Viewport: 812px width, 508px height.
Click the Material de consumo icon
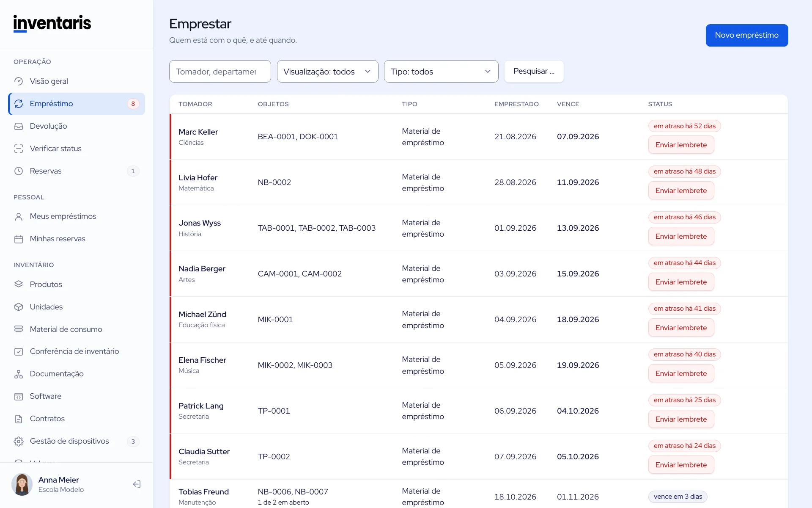coord(19,329)
